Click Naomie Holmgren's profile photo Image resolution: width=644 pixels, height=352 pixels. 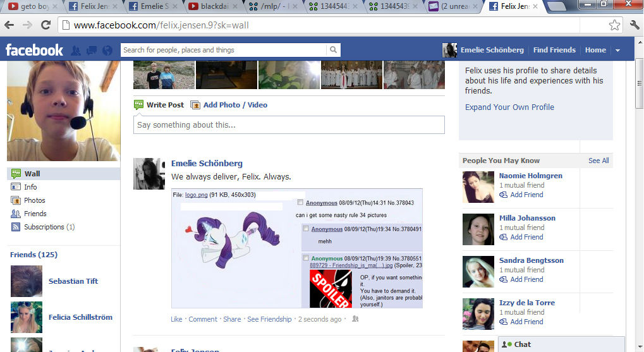pos(478,187)
